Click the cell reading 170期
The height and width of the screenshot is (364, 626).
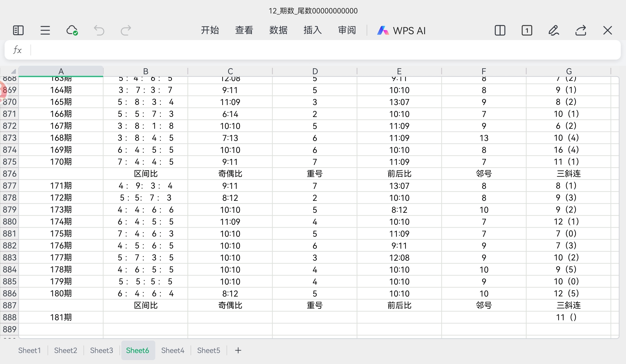(61, 162)
